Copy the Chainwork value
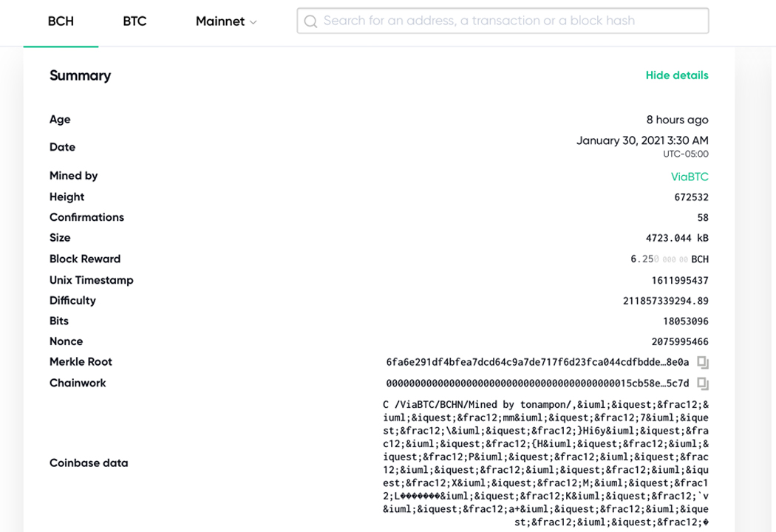Screen dimensions: 776x532 (x=703, y=383)
